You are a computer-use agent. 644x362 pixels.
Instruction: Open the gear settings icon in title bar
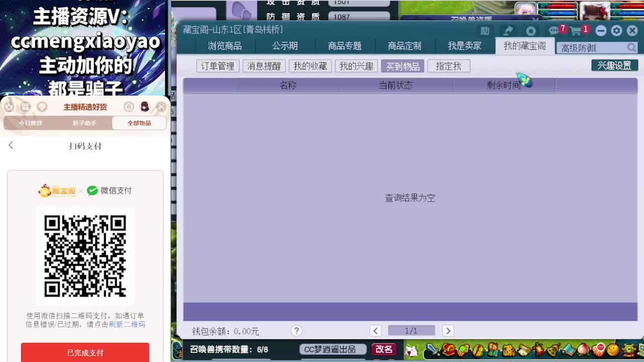616,31
